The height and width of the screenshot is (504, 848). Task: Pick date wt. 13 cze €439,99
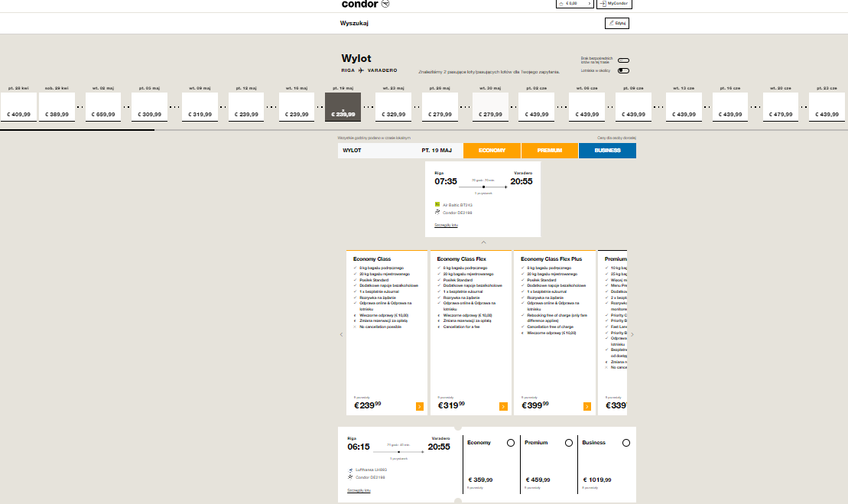point(684,106)
